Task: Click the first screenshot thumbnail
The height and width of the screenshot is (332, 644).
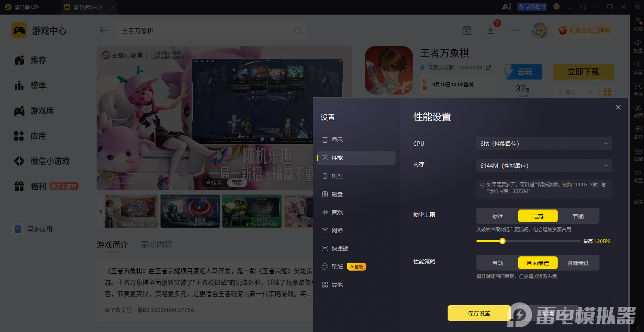Action: pos(131,211)
